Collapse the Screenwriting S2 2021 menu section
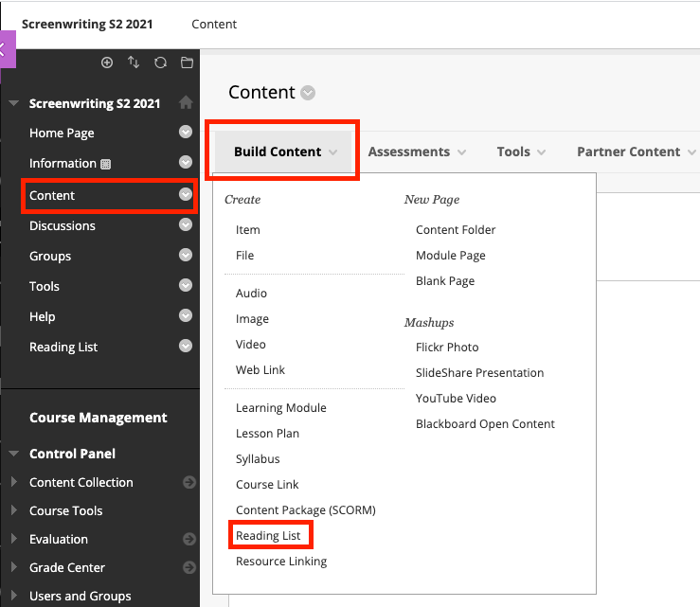The width and height of the screenshot is (700, 607). click(13, 104)
